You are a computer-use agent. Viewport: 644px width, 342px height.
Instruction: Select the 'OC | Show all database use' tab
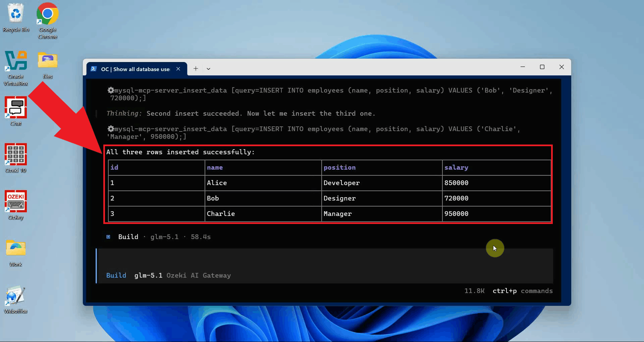(x=137, y=69)
